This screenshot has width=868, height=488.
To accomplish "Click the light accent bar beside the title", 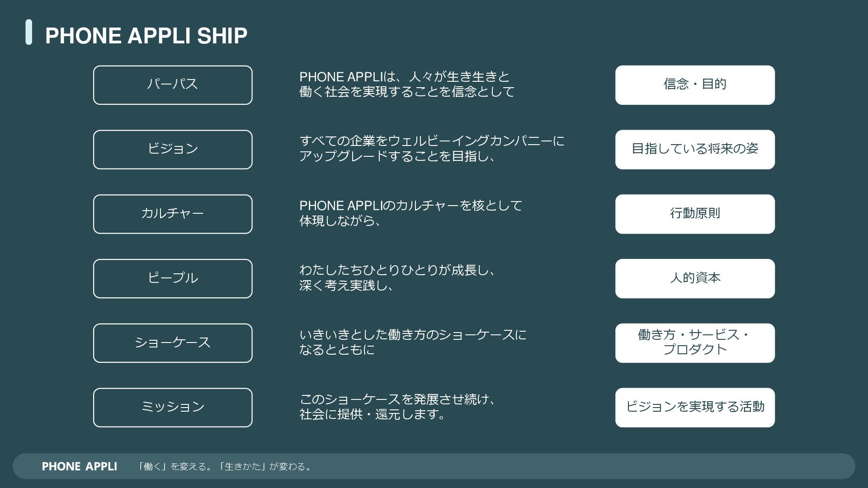I will 29,32.
